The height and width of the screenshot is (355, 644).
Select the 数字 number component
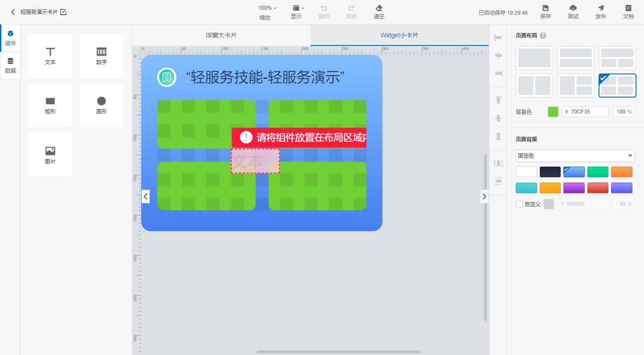(102, 56)
